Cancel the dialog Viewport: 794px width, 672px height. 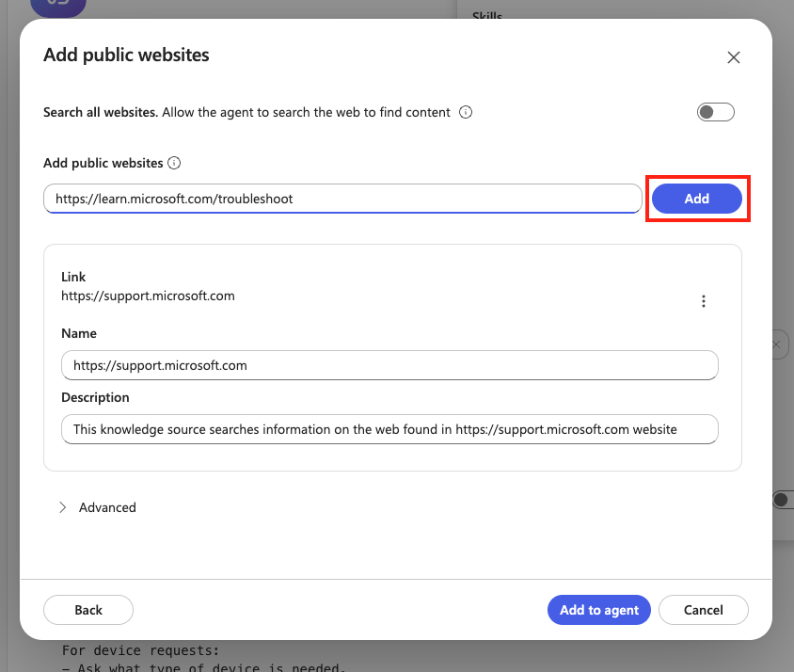click(704, 610)
